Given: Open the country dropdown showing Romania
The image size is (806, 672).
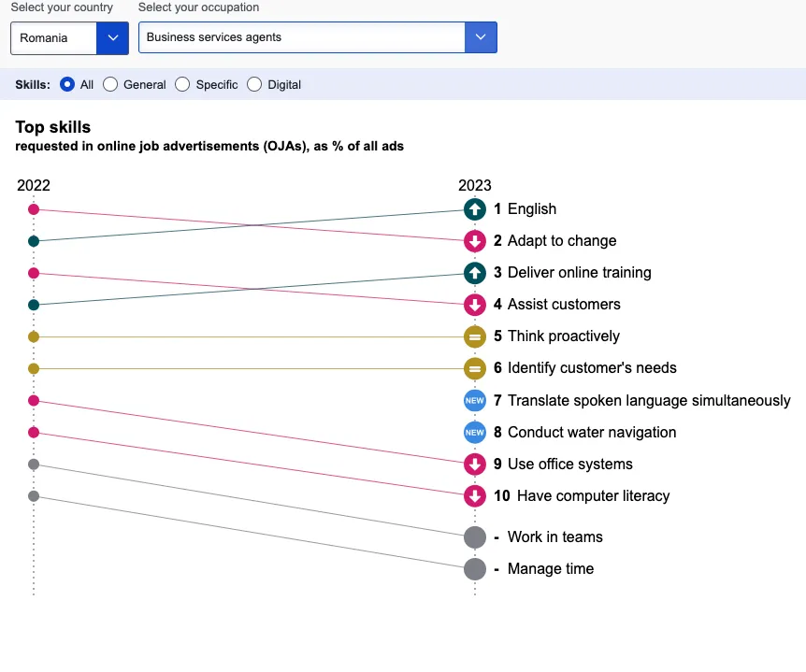Looking at the screenshot, I should pyautogui.click(x=69, y=37).
